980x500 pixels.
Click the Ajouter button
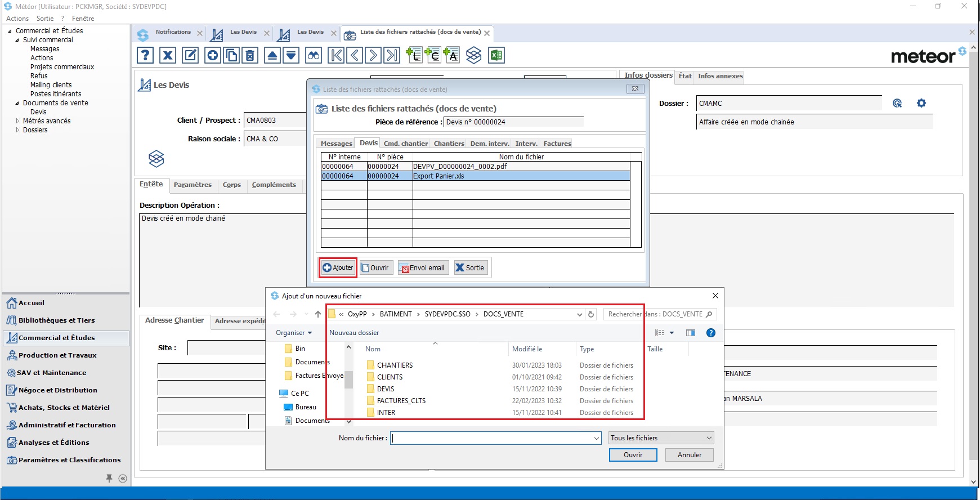(338, 267)
